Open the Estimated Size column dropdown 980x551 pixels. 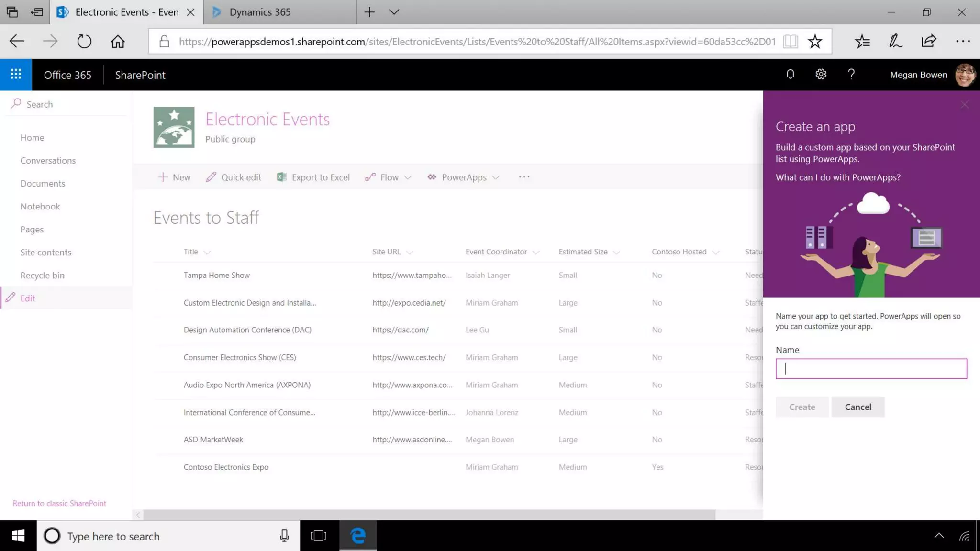(x=616, y=253)
